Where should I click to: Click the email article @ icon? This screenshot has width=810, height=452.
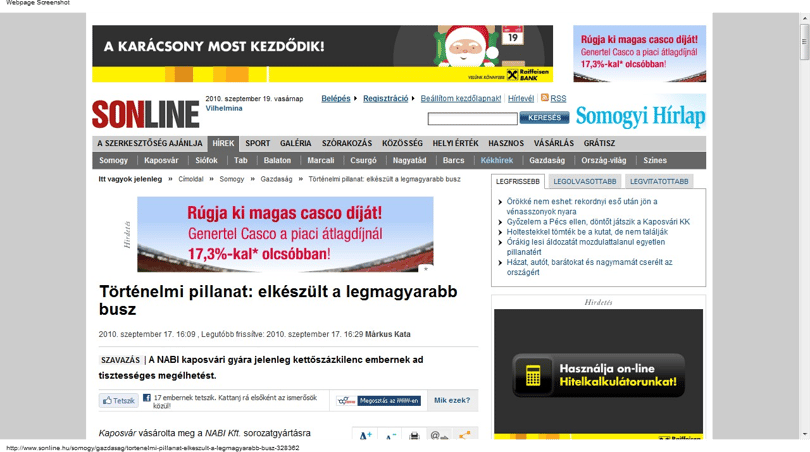[x=439, y=437]
